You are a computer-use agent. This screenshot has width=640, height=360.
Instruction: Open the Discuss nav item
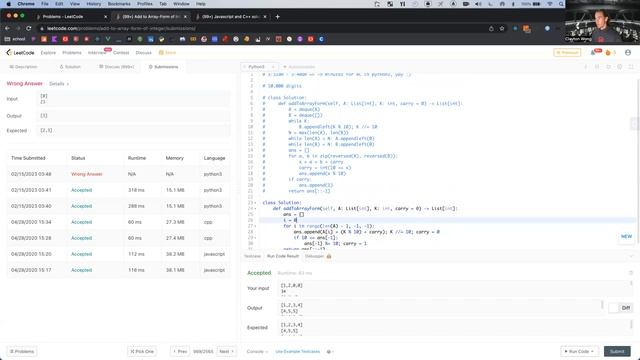pyautogui.click(x=143, y=53)
